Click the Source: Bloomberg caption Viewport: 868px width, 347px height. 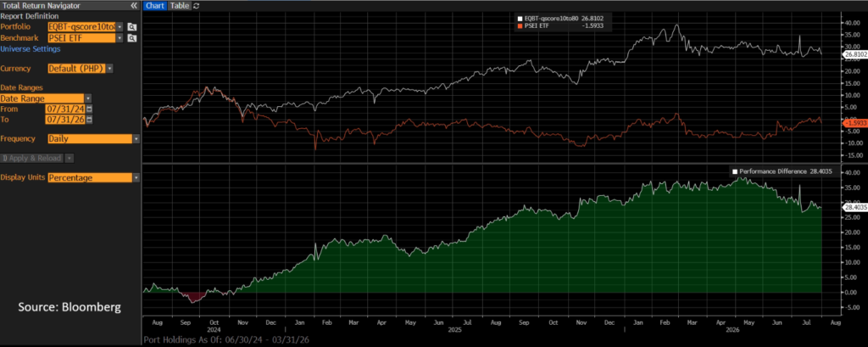coord(70,306)
